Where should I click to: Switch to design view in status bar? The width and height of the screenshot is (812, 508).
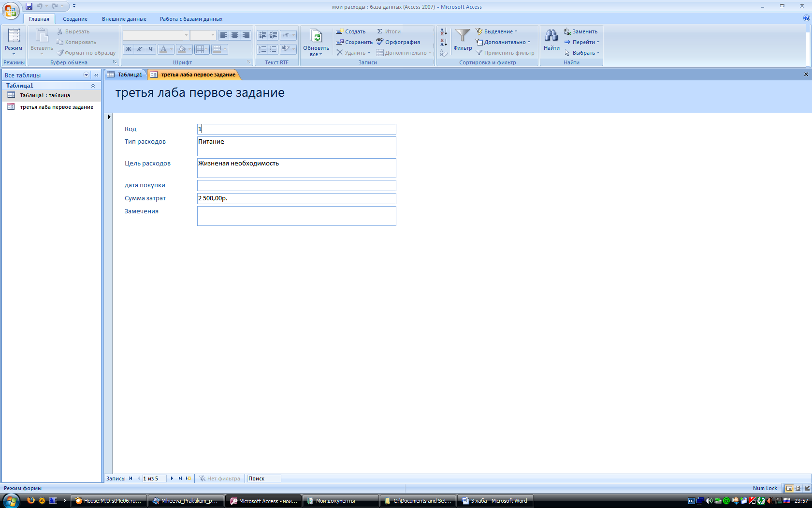807,488
